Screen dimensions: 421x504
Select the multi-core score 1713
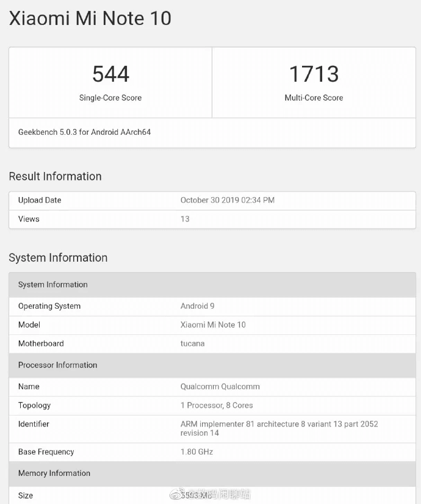click(x=314, y=74)
